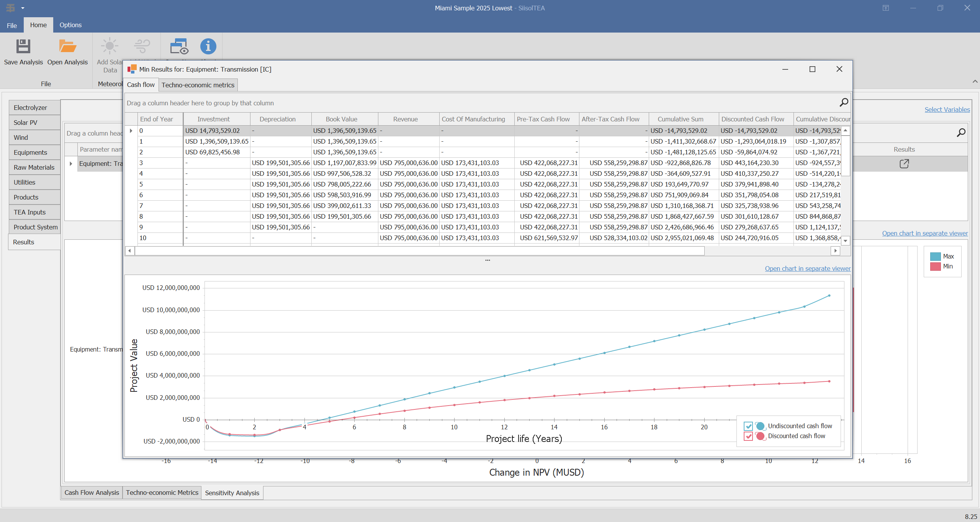Select the Add Solar Data sun icon
Viewport: 980px width, 522px height.
coord(110,45)
